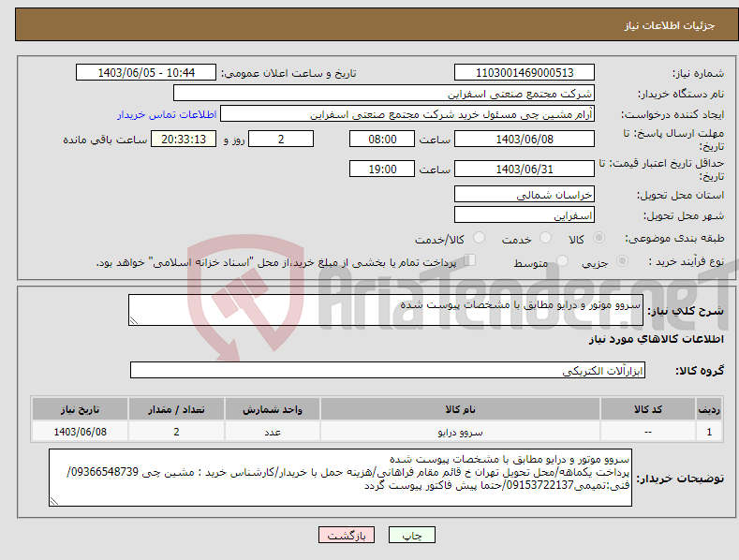
Task: Click the price validity date 1403/06/31 field
Action: 525,169
